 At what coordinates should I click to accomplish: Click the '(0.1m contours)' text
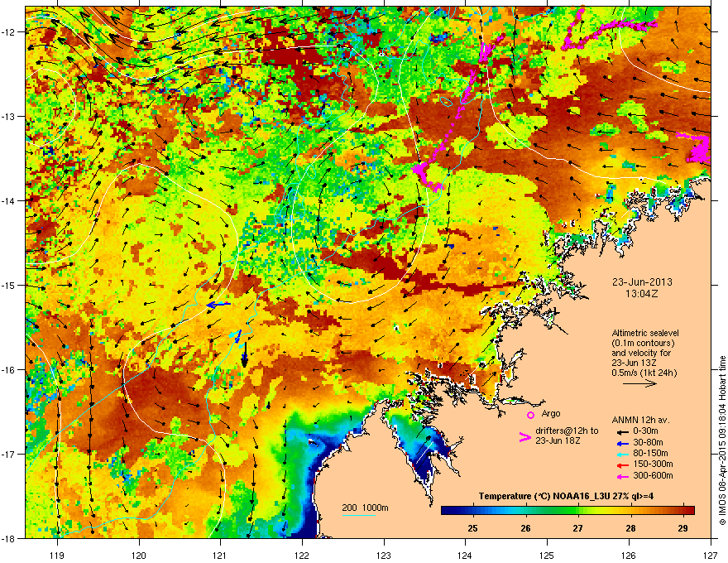click(643, 343)
